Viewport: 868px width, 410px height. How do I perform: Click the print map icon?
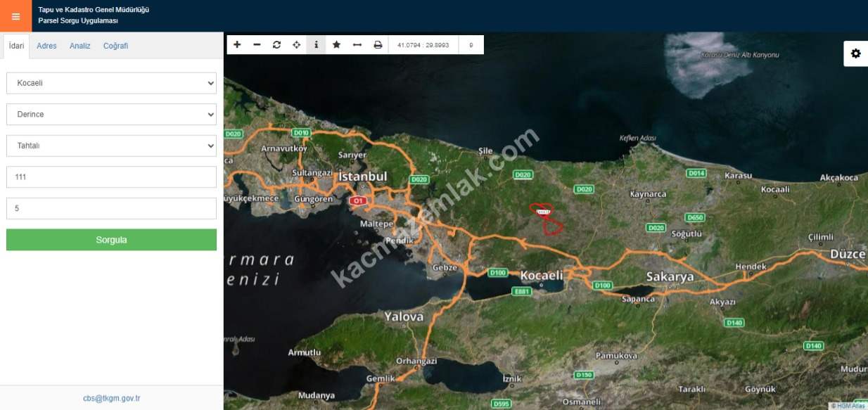[x=378, y=45]
